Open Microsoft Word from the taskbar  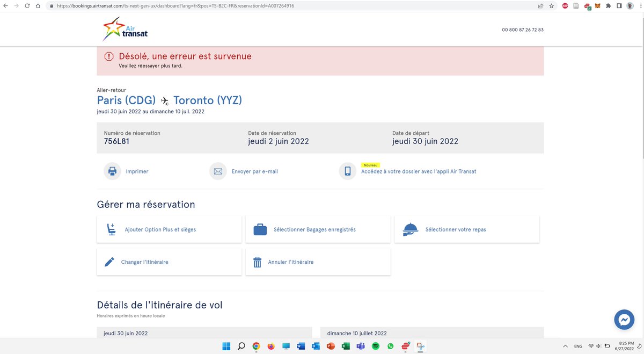click(x=301, y=346)
